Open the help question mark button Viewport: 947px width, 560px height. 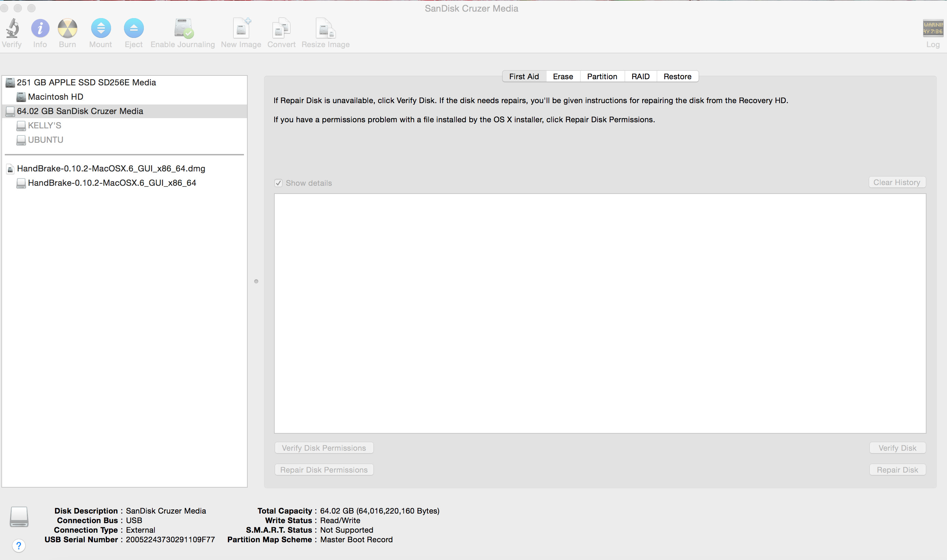pyautogui.click(x=18, y=546)
